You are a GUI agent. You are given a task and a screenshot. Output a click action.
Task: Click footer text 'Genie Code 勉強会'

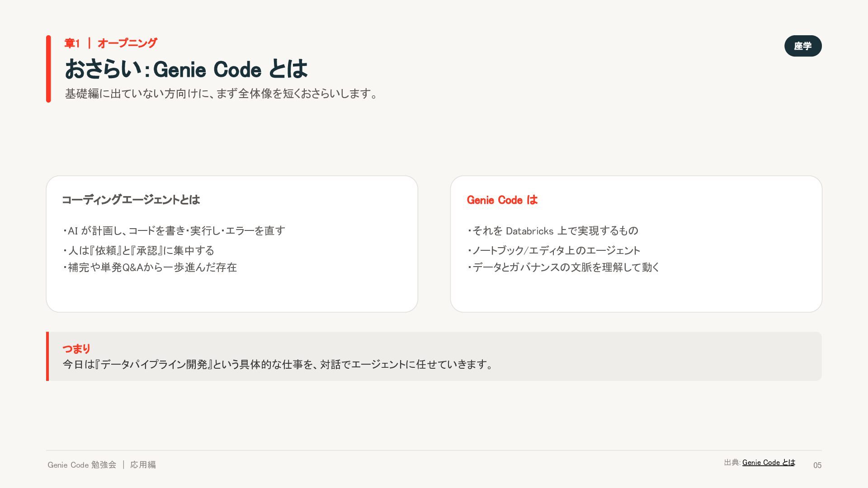82,465
